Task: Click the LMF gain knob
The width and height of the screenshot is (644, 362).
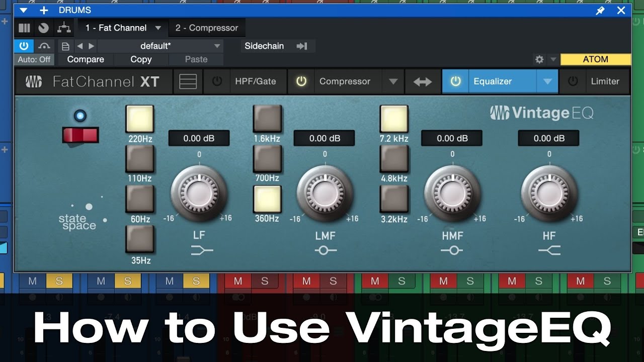Action: 325,193
